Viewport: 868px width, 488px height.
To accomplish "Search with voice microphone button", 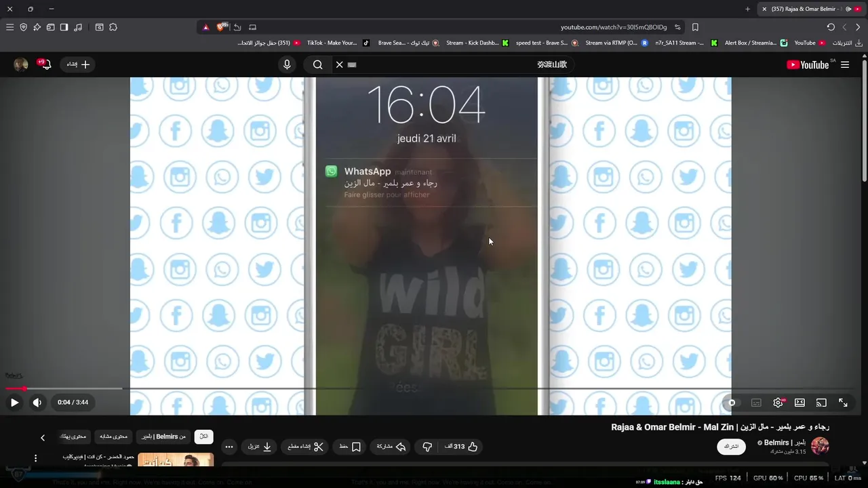I will [x=287, y=64].
